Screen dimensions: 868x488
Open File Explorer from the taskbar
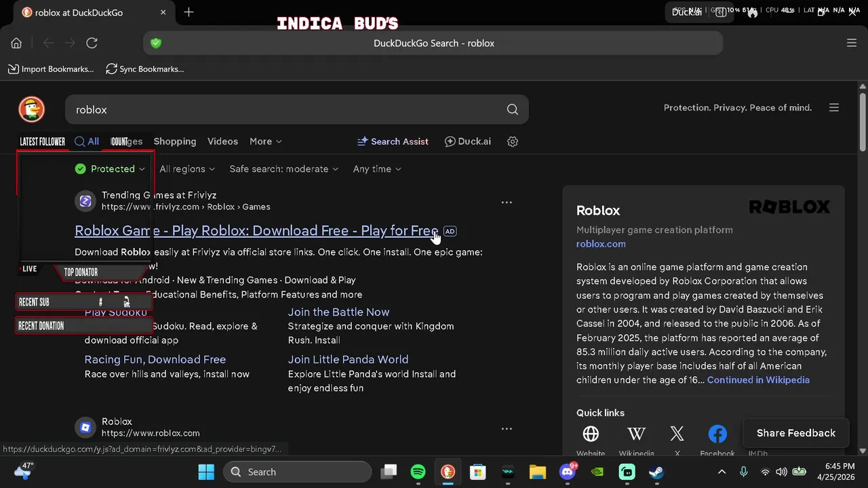537,472
